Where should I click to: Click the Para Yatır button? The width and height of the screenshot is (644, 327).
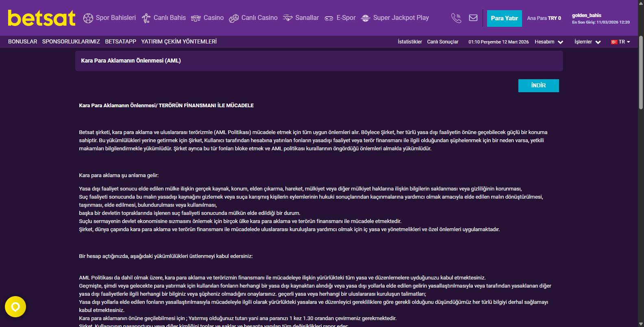[x=504, y=18]
